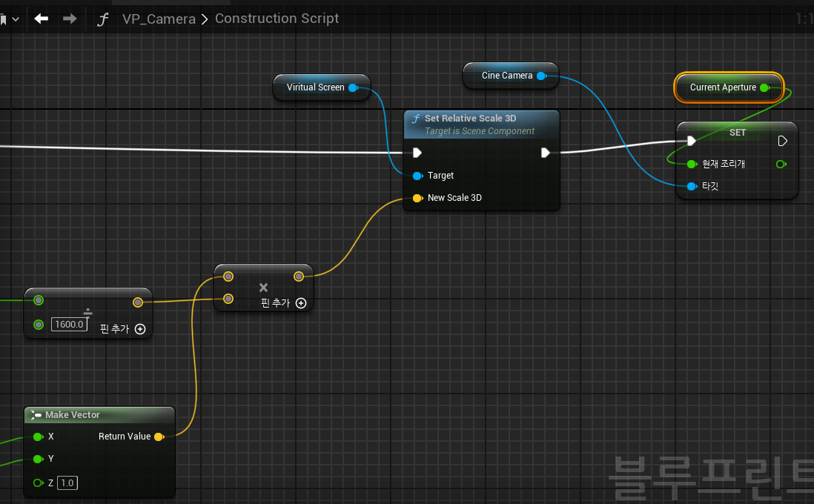Click divide node top input pin
This screenshot has width=814, height=504.
click(x=39, y=300)
